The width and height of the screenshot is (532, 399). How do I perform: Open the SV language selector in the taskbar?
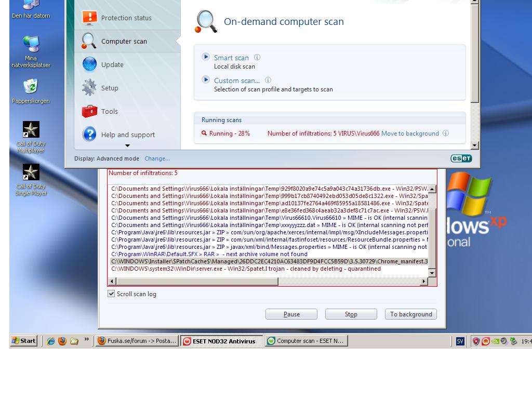[x=460, y=341]
